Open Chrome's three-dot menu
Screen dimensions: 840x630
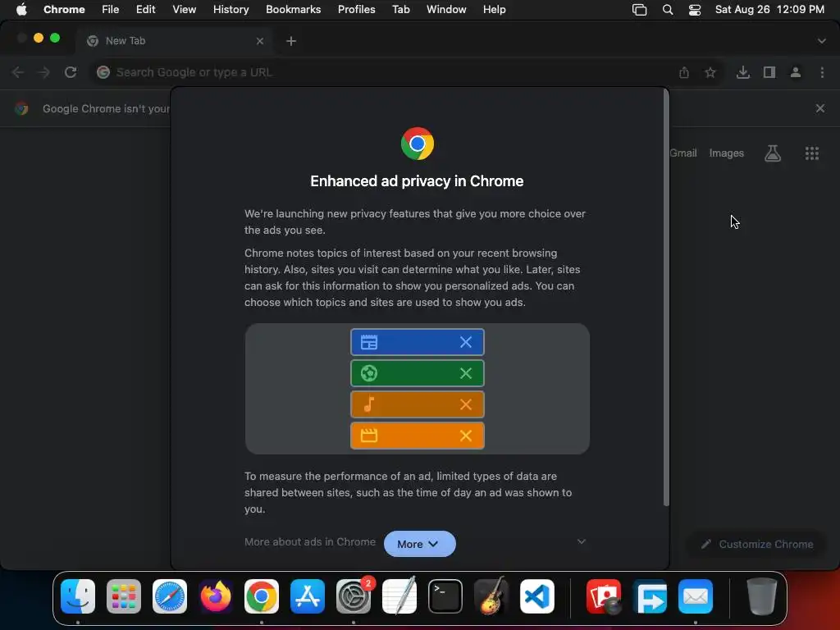coord(822,72)
